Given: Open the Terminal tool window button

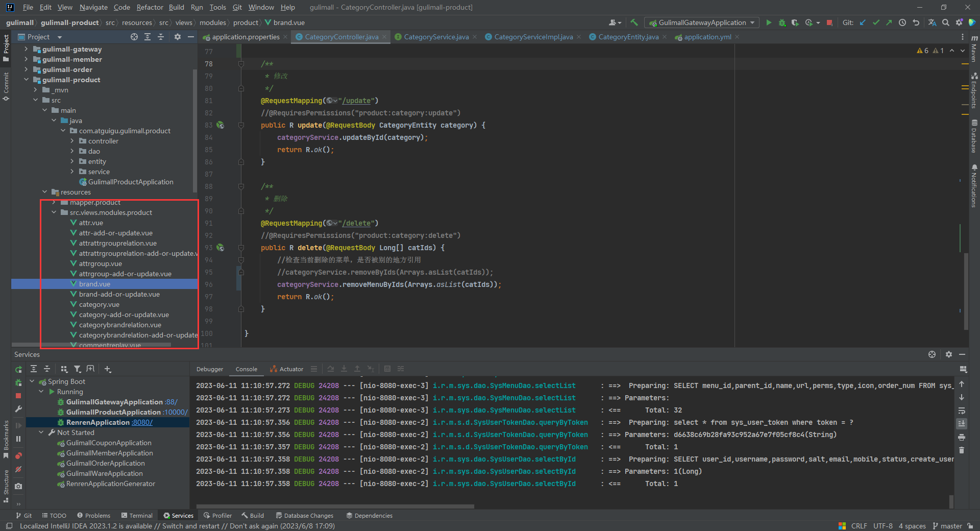Looking at the screenshot, I should (x=137, y=516).
